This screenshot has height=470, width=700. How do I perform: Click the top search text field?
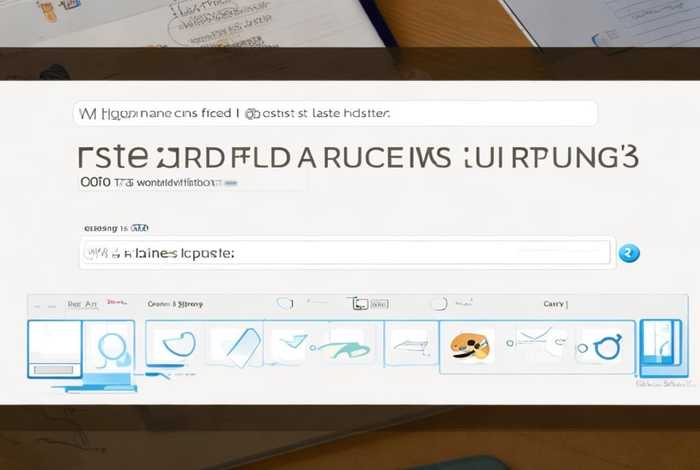click(335, 113)
